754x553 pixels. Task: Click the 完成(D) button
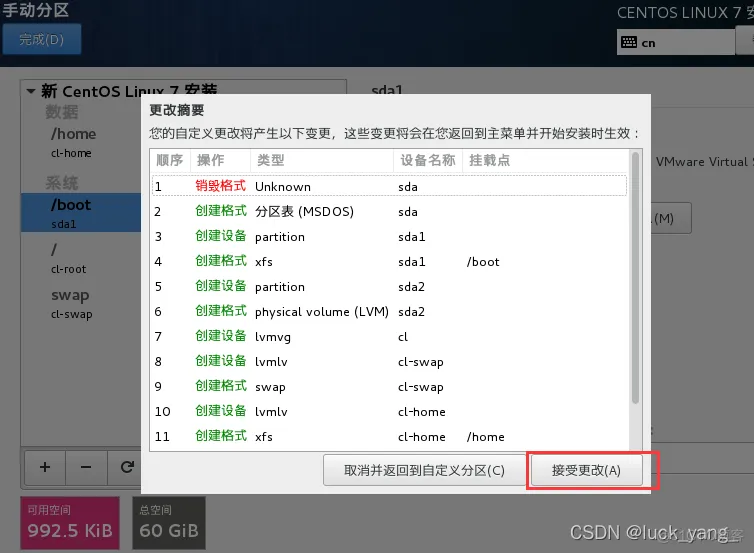(41, 40)
